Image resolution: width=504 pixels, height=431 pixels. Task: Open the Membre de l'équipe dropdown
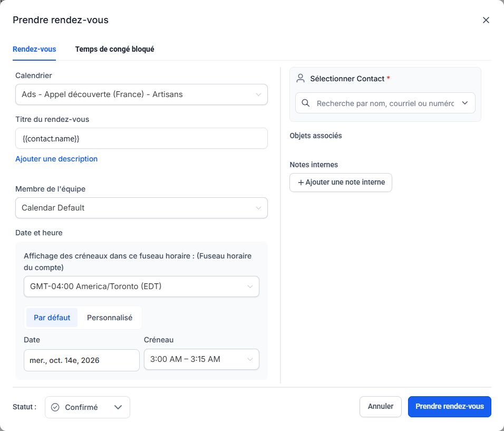(141, 208)
